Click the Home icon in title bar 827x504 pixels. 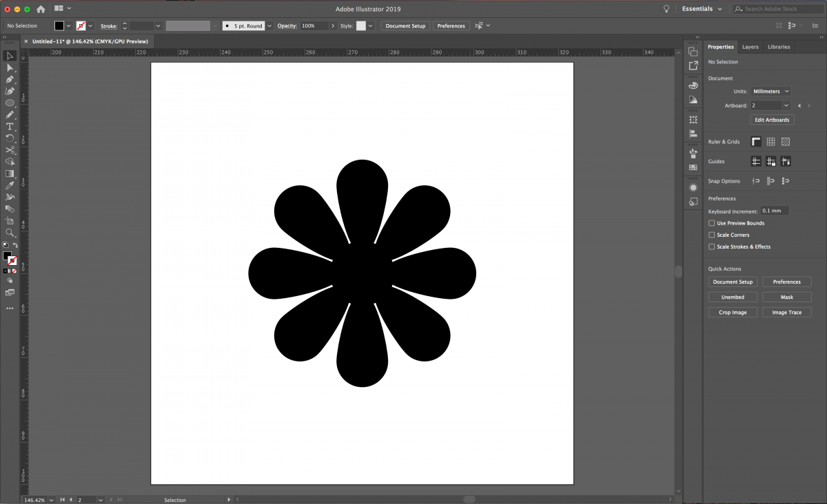click(41, 9)
